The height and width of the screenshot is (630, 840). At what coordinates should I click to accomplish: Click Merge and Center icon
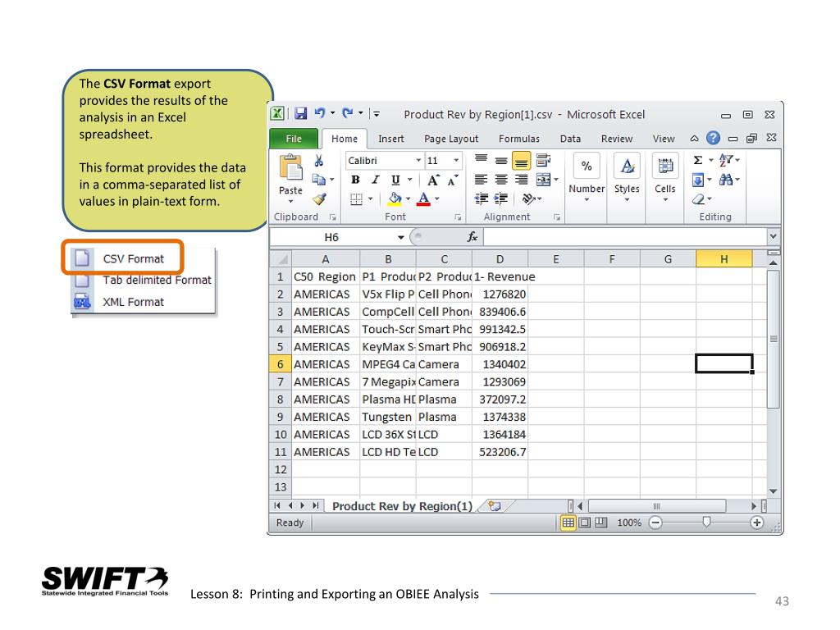[x=543, y=180]
